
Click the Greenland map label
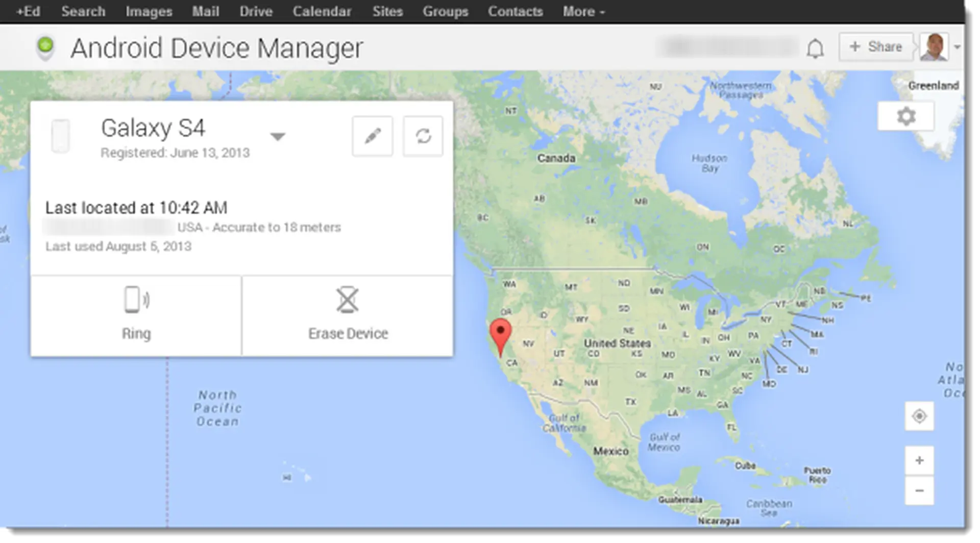click(933, 86)
